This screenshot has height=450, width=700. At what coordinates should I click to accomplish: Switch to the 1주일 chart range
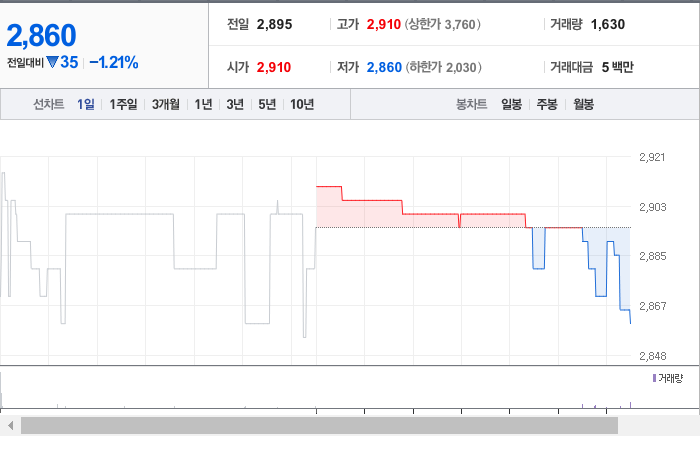pyautogui.click(x=123, y=104)
